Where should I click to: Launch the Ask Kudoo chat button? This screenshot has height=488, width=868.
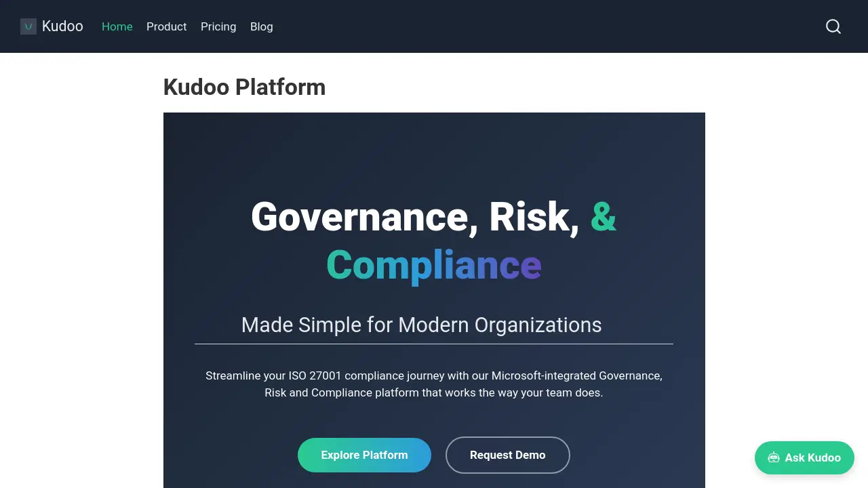pos(804,457)
